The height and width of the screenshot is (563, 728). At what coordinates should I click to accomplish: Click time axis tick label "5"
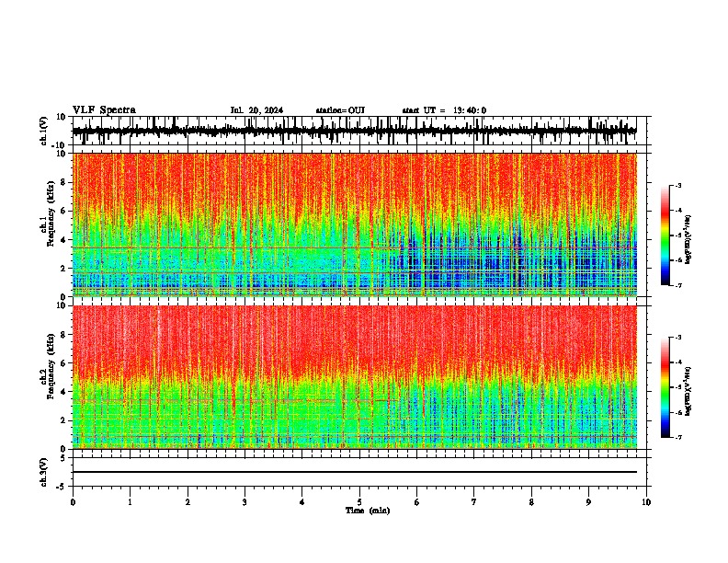pos(359,502)
